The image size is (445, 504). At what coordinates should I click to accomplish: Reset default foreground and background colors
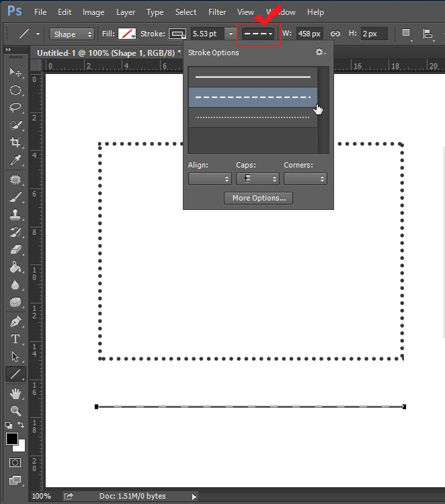click(9, 425)
